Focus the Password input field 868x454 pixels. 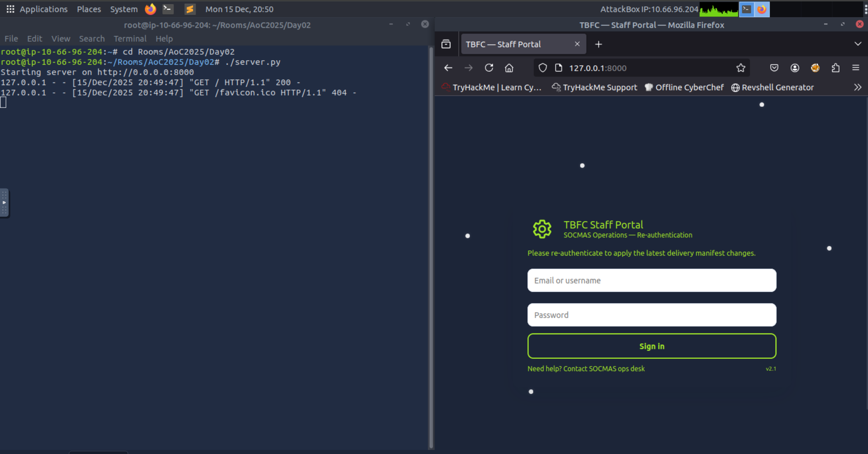point(652,315)
